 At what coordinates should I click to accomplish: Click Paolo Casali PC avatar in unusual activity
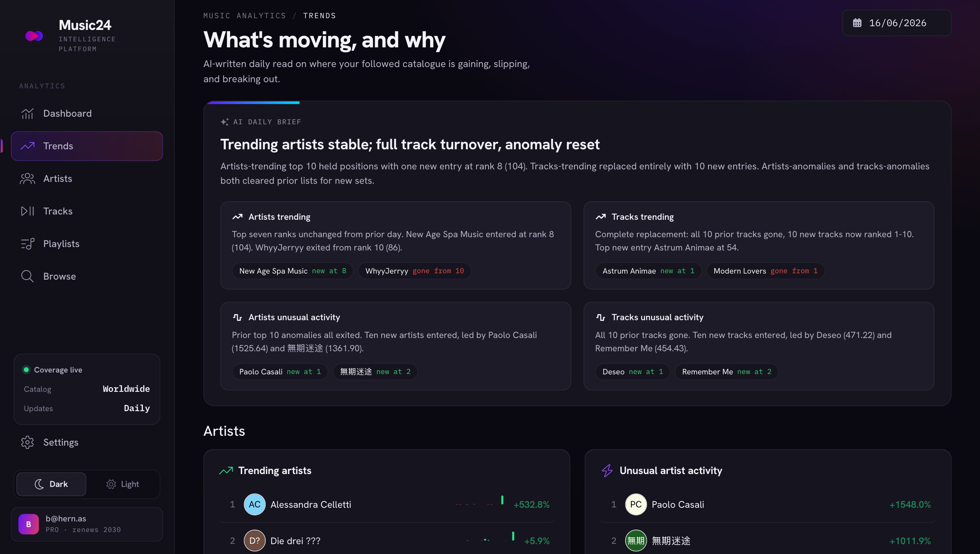636,504
